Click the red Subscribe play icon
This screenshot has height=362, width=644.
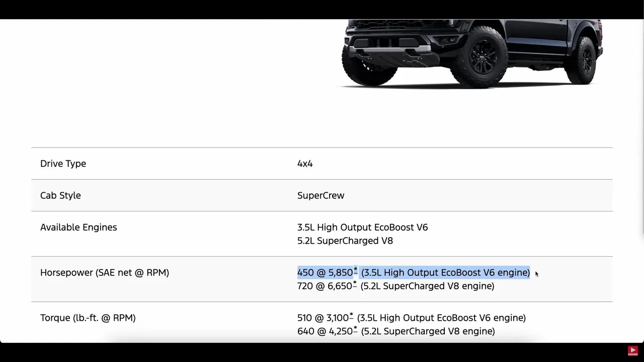coord(633,351)
